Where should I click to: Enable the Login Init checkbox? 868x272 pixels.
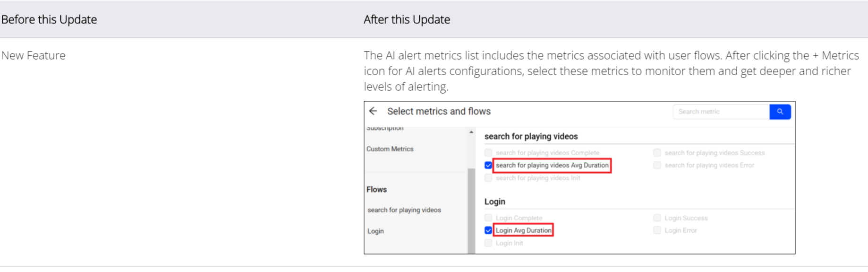(488, 243)
